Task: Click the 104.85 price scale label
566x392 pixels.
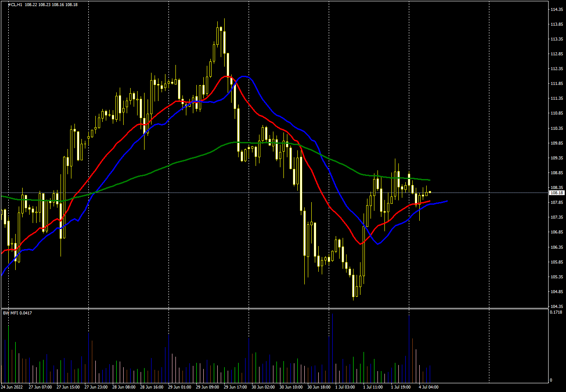Action: [556, 291]
